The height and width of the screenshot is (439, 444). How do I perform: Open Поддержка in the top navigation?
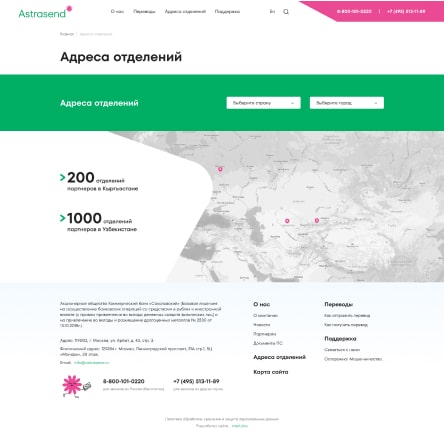pos(227,12)
